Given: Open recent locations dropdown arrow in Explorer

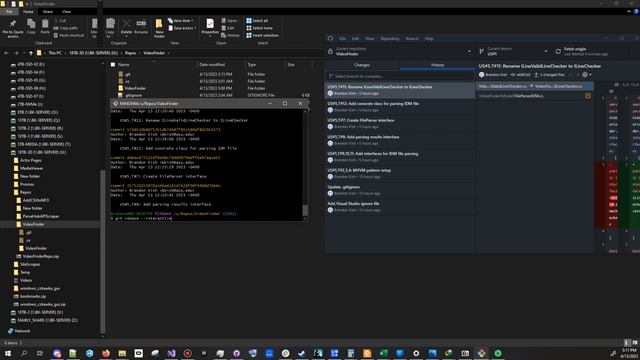Looking at the screenshot, I should tap(24, 53).
